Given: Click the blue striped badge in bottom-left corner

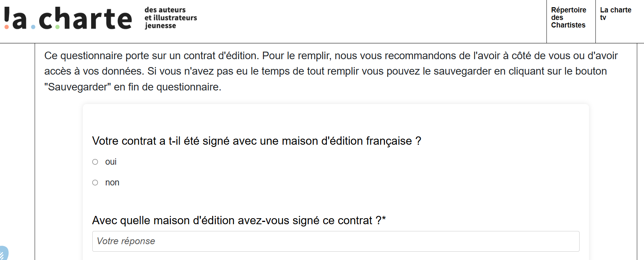Looking at the screenshot, I should 4,253.
